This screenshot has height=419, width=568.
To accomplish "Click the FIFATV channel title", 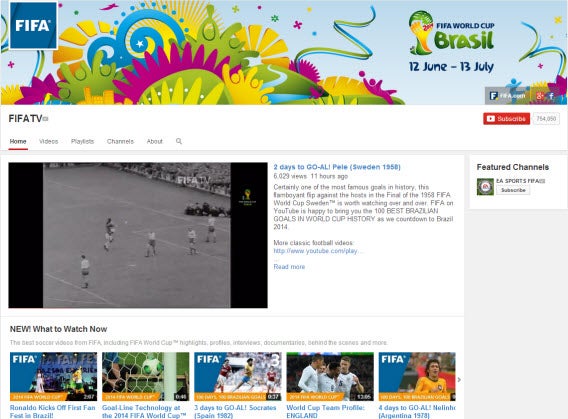I will click(x=25, y=118).
